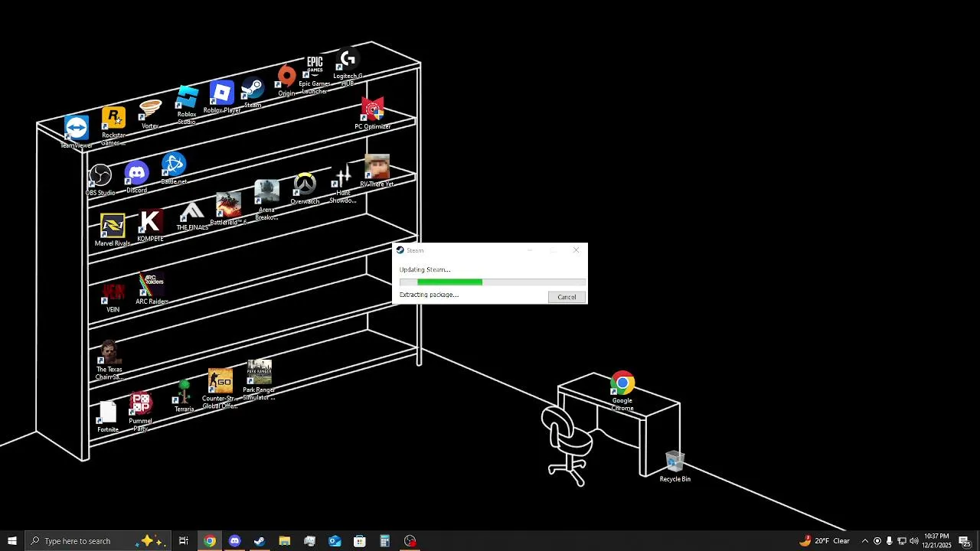
Task: Open the Epic Games Launcher shortcut
Action: point(315,75)
